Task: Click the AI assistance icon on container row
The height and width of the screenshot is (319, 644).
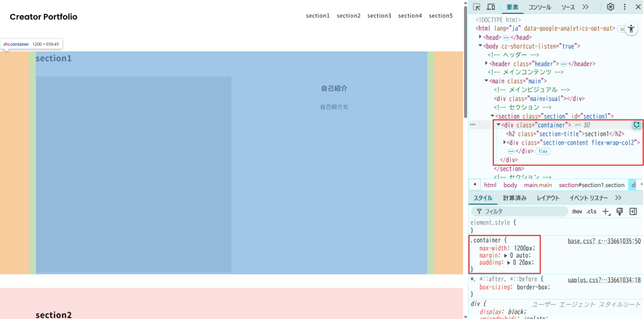Action: click(x=637, y=125)
